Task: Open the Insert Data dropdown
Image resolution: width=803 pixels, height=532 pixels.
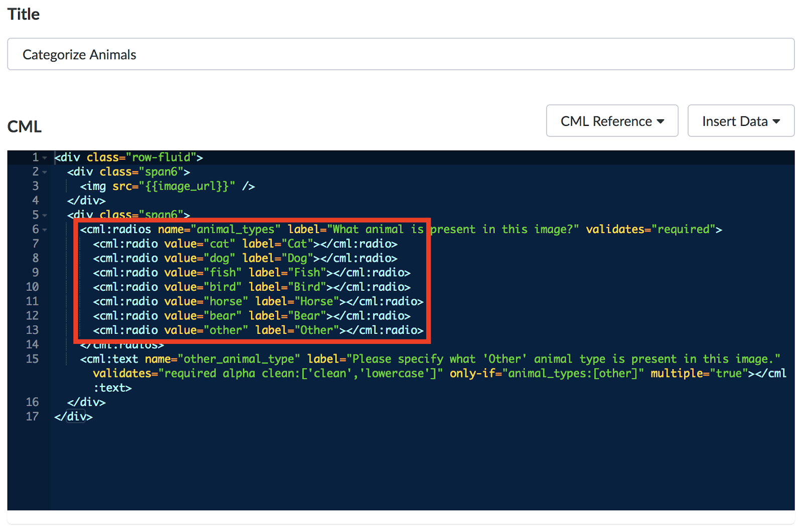Action: [741, 121]
